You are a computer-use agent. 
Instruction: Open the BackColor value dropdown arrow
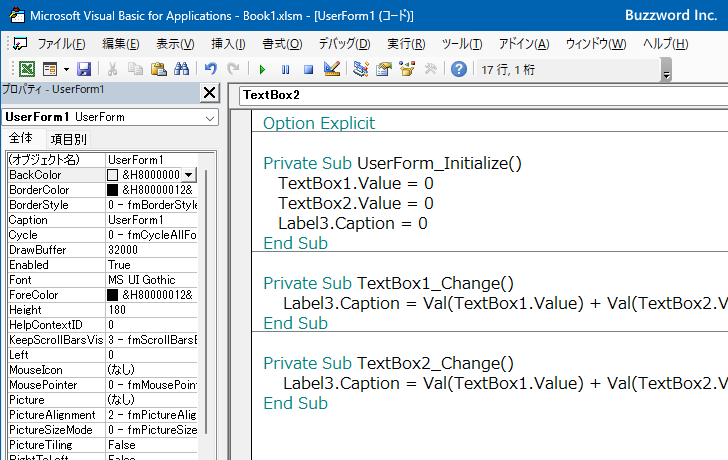point(188,175)
